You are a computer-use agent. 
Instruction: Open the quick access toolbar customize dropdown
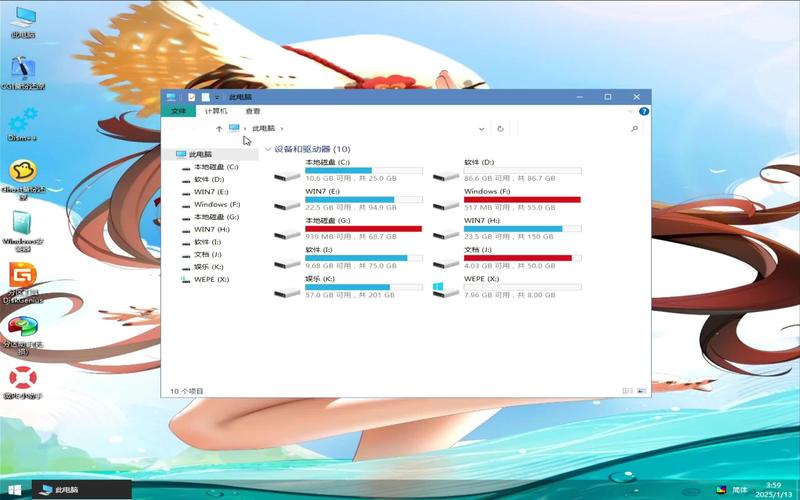coord(217,97)
